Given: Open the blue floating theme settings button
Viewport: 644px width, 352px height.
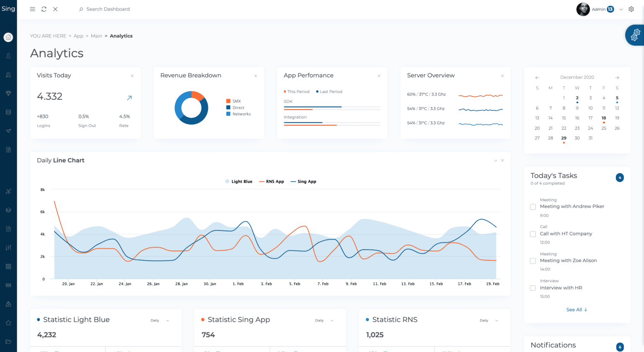Looking at the screenshot, I should point(635,35).
